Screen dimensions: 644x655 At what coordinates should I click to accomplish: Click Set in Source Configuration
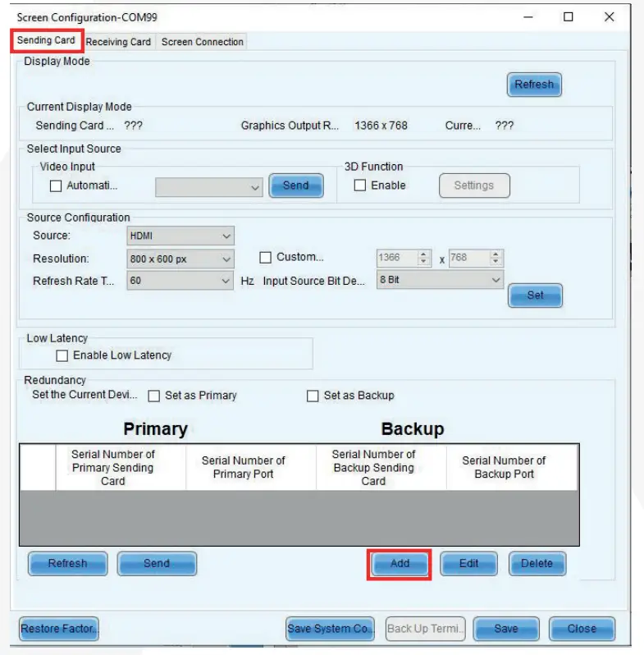pyautogui.click(x=535, y=295)
